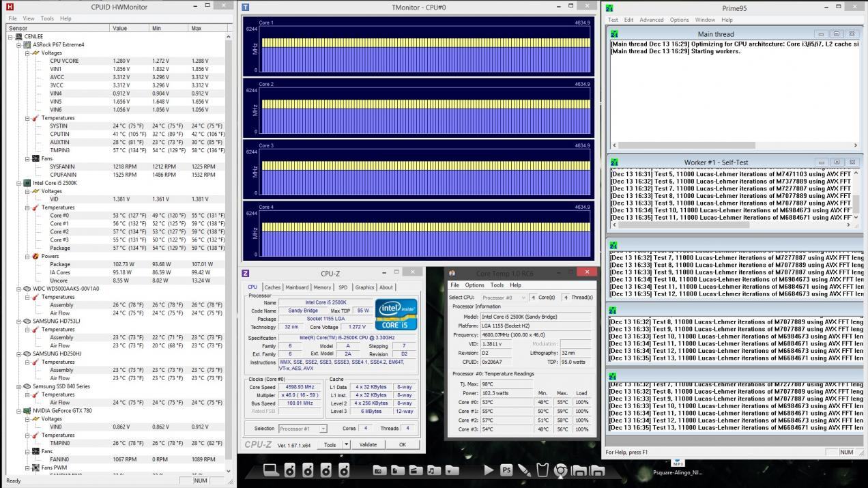Click the Prime95 title bar icon
The width and height of the screenshot is (868, 488).
(609, 8)
